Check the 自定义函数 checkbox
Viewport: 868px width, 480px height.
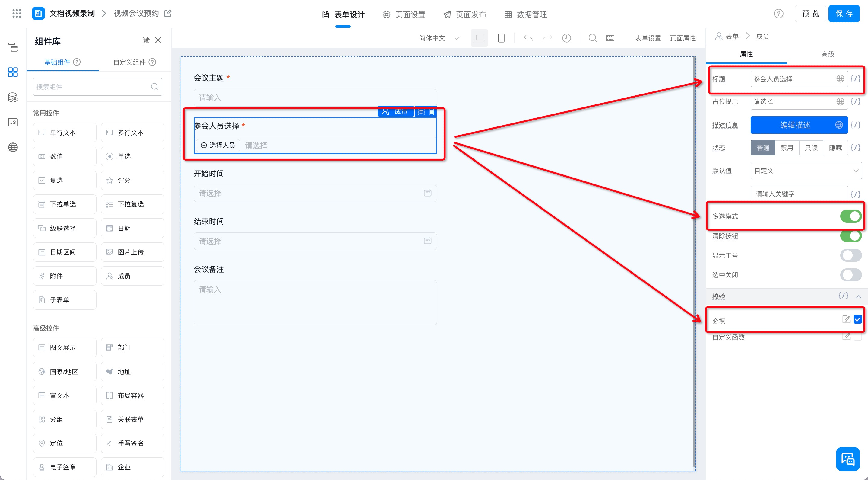pyautogui.click(x=857, y=337)
